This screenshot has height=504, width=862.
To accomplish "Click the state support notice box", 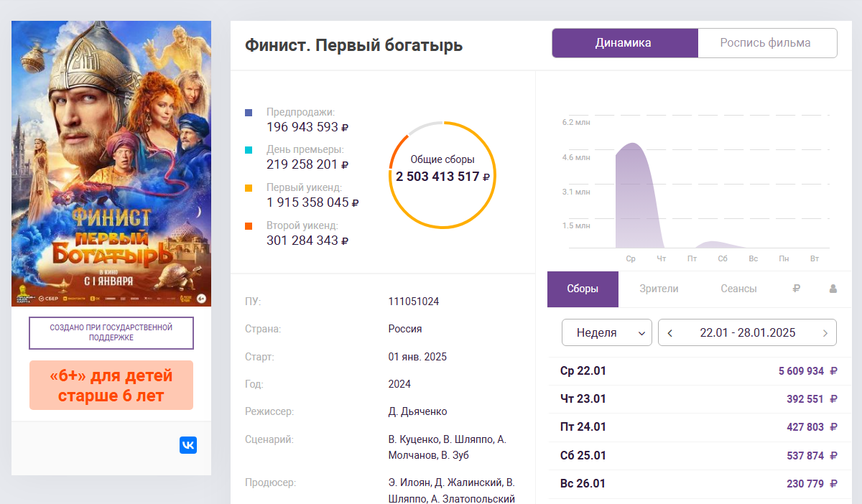I will coord(111,332).
